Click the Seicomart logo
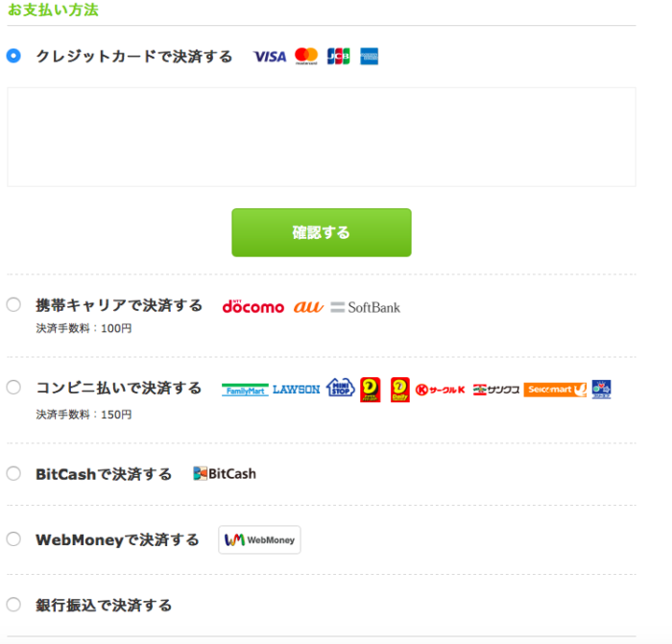 pyautogui.click(x=555, y=390)
